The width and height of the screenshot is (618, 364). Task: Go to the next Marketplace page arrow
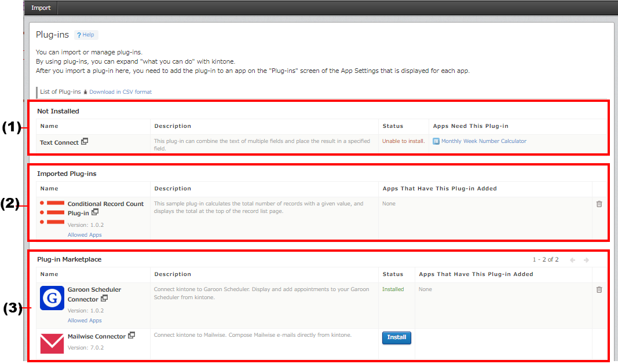(587, 260)
